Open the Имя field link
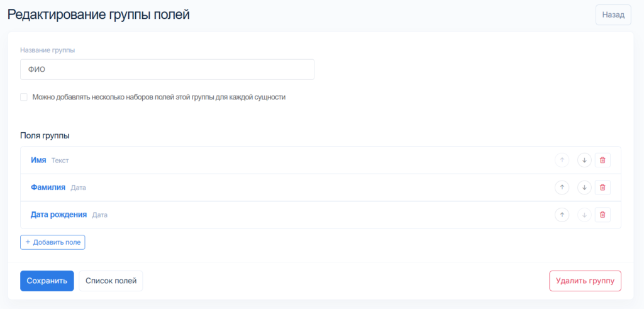The image size is (644, 309). coord(38,160)
